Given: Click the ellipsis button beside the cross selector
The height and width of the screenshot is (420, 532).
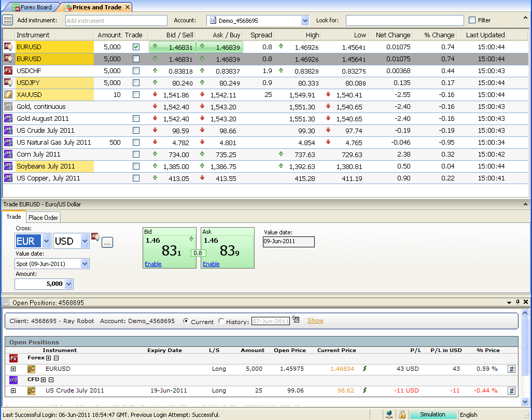Looking at the screenshot, I should pyautogui.click(x=107, y=242).
